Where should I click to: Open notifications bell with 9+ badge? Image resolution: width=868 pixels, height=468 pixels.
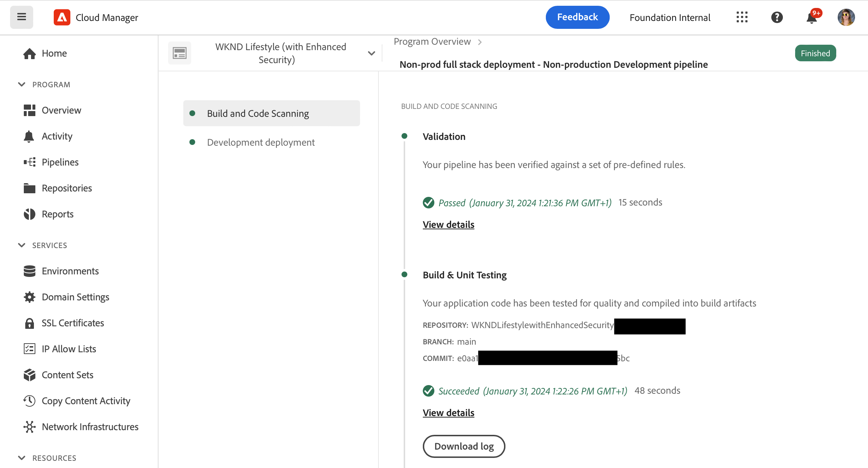click(x=812, y=17)
